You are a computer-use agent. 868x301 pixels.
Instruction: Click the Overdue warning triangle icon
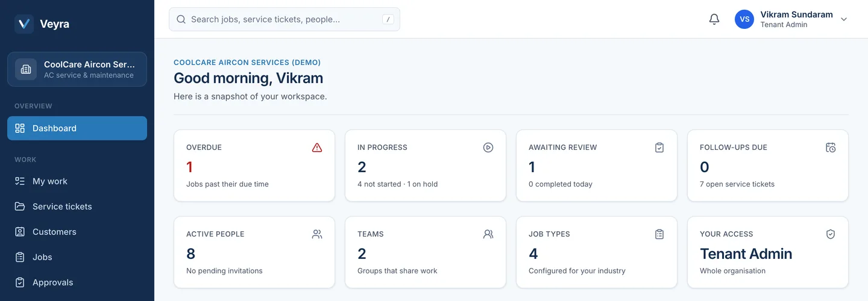(317, 147)
